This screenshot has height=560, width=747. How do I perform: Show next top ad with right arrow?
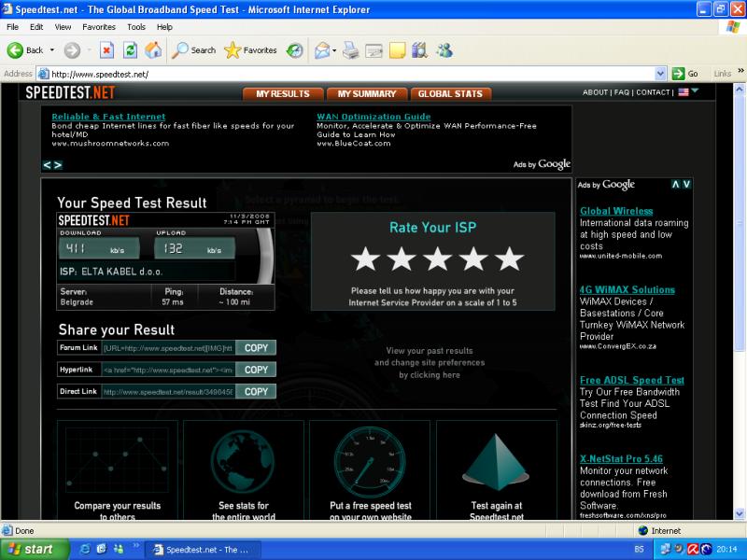pos(58,165)
